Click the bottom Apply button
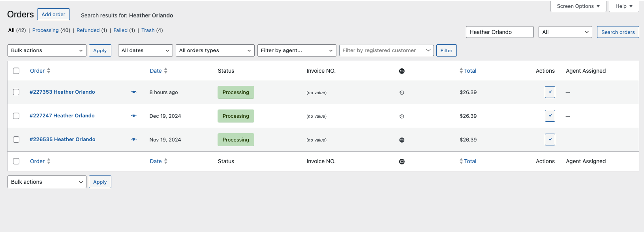Viewport: 644px width, 232px height. click(x=100, y=182)
